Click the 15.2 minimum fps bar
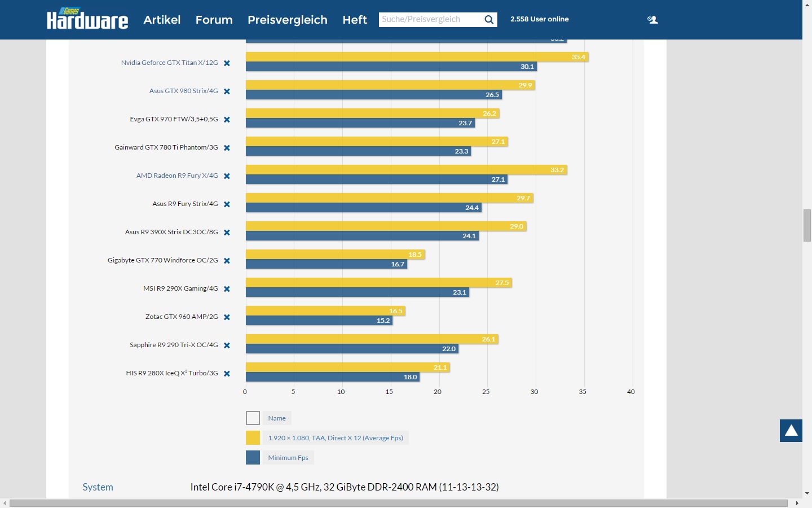812x508 pixels. 319,321
